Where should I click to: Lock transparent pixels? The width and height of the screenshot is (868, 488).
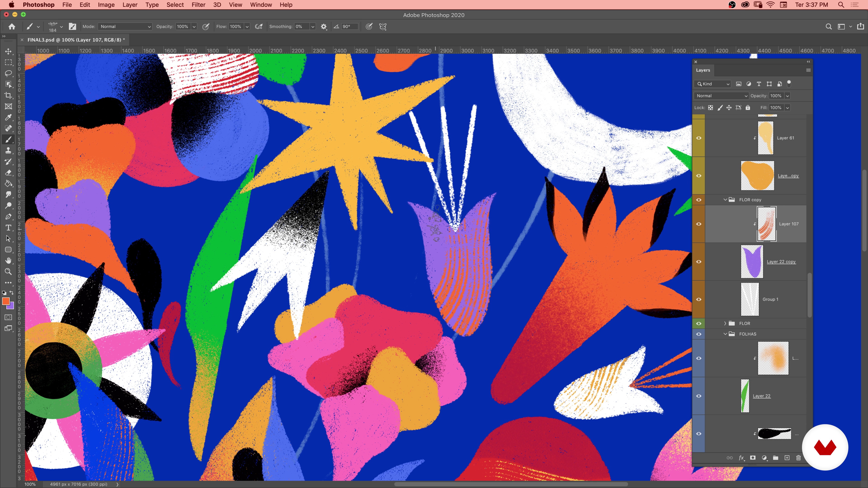click(x=710, y=108)
